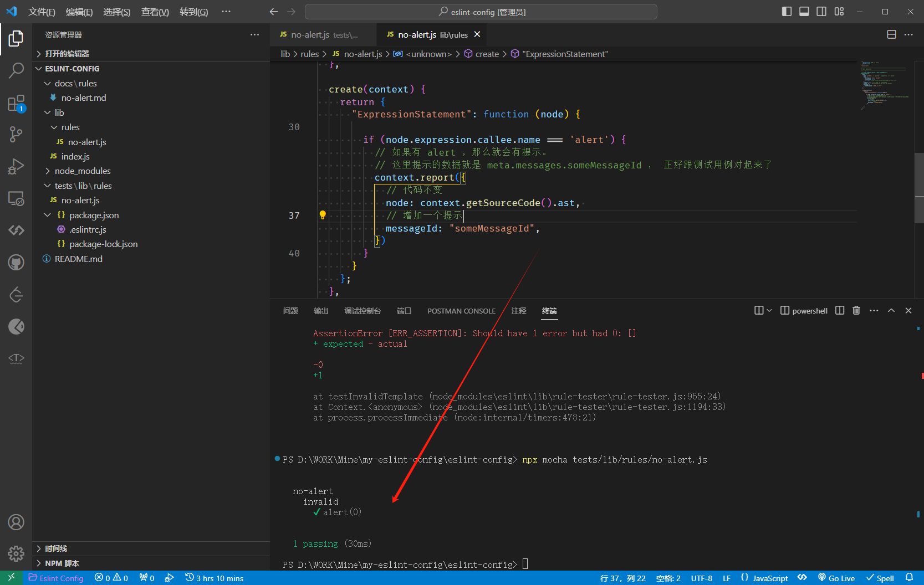Open notifications bell in status bar
924x585 pixels.
(909, 578)
